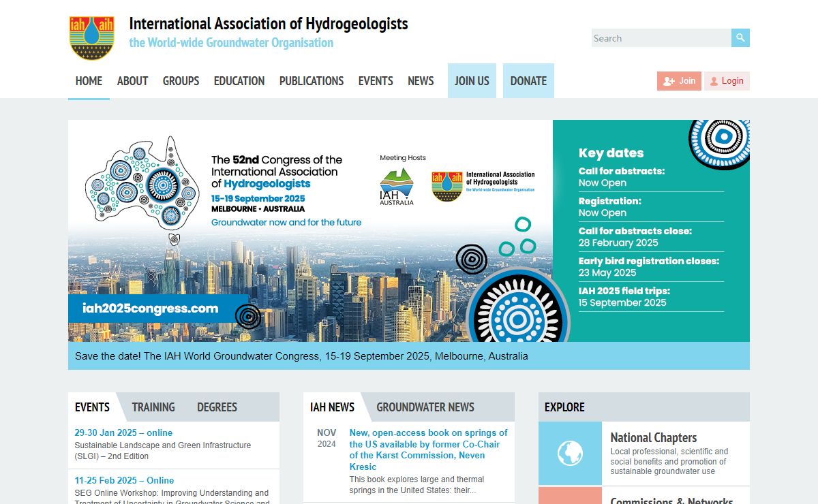Select the IAH NEWS tab
This screenshot has width=818, height=504.
coord(332,407)
